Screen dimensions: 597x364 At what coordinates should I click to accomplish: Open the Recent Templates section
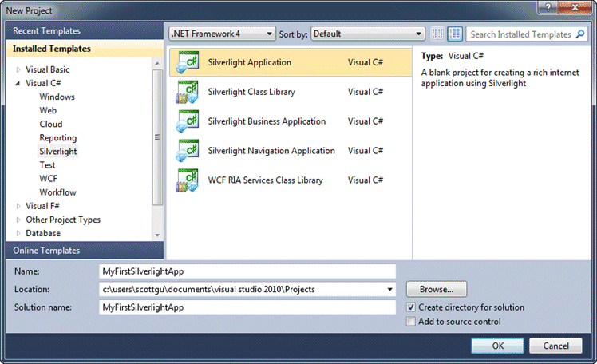coord(85,31)
